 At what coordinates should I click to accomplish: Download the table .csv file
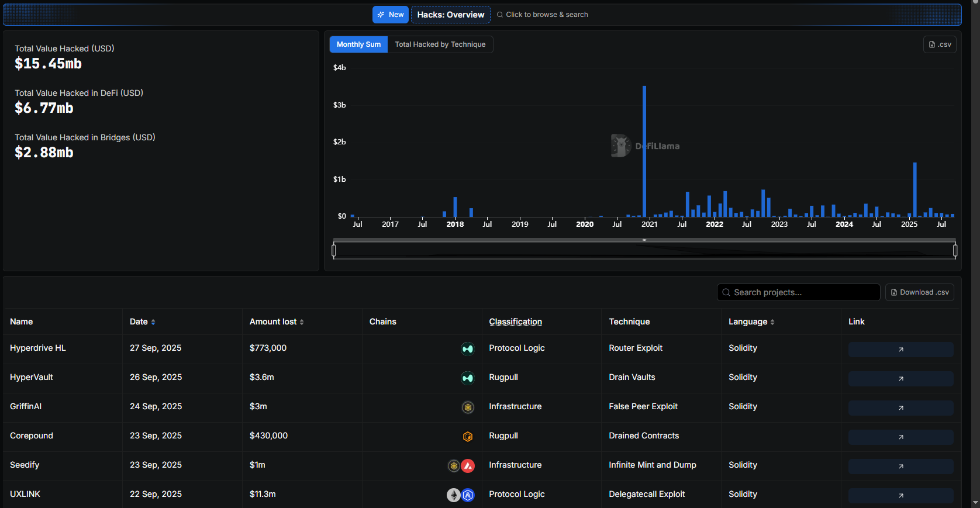tap(919, 292)
